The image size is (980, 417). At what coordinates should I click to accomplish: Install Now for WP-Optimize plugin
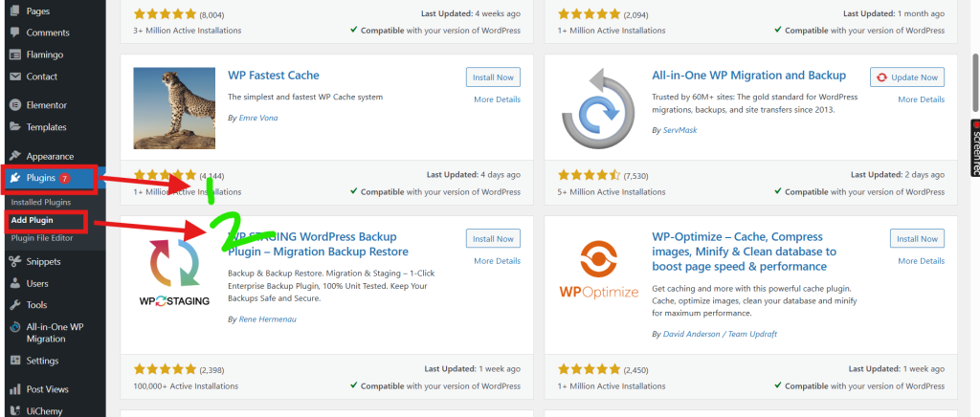(918, 239)
